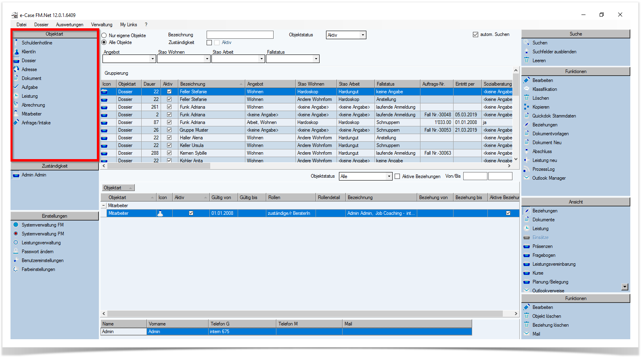Screen dimensions: 644x359
Task: Select the Alle Objekte radio button
Action: pyautogui.click(x=104, y=42)
